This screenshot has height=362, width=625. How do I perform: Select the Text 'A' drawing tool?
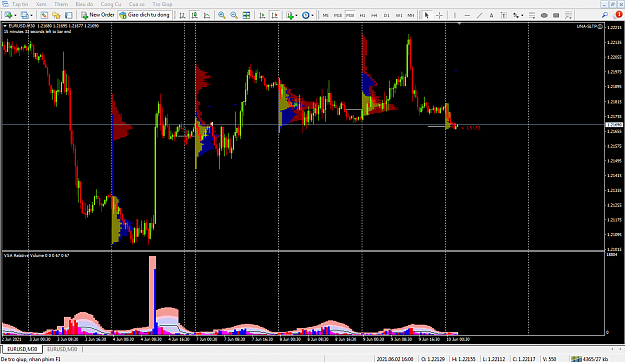(491, 15)
